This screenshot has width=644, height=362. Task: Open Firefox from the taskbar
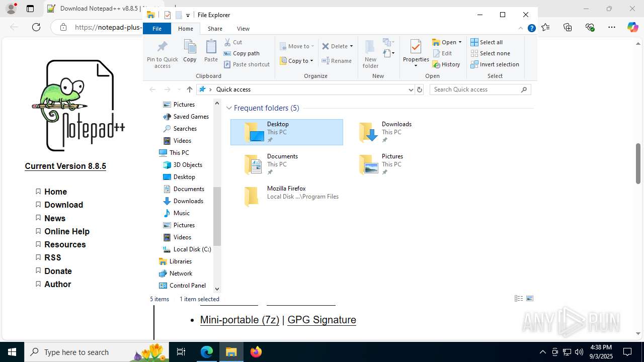pyautogui.click(x=256, y=352)
